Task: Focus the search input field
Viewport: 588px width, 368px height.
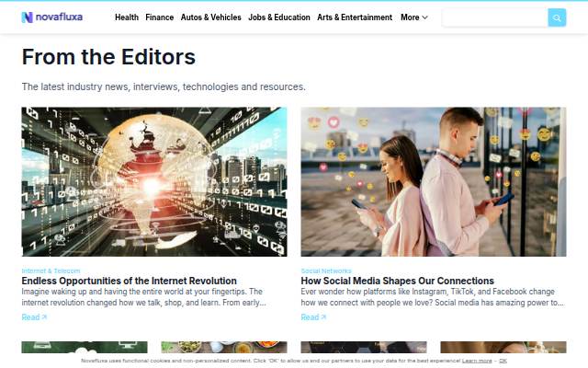Action: point(495,17)
